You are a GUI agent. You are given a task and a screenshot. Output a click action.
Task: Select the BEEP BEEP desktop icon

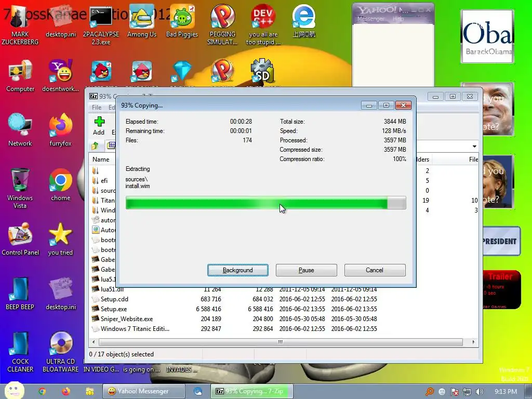tap(20, 294)
